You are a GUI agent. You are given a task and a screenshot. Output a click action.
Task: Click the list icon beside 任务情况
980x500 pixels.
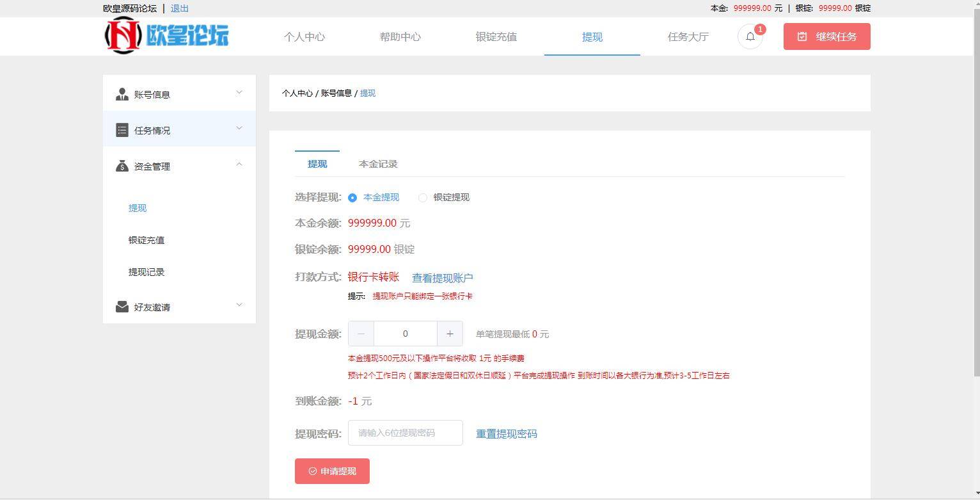122,129
